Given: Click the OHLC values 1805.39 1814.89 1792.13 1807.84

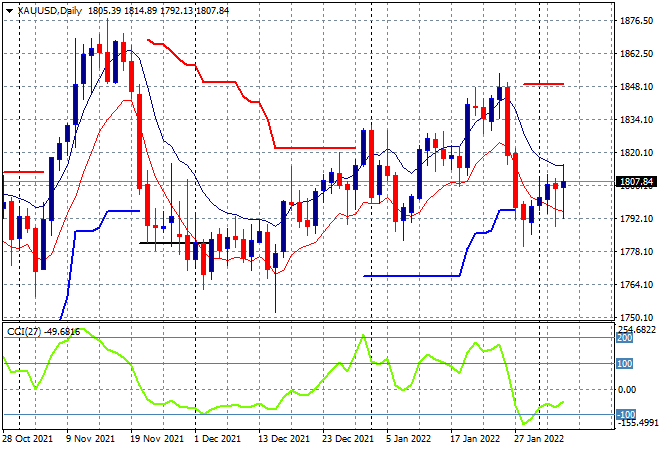Looking at the screenshot, I should click(x=158, y=11).
